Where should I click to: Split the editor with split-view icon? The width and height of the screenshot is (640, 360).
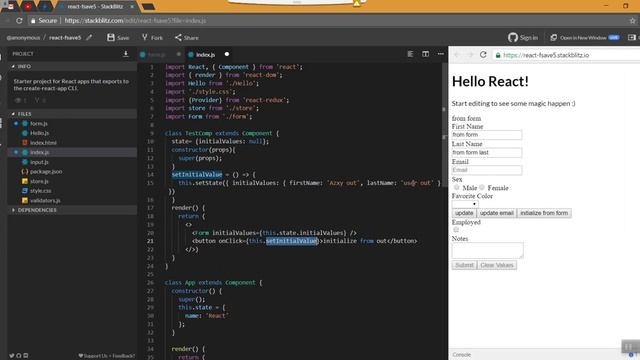point(425,54)
